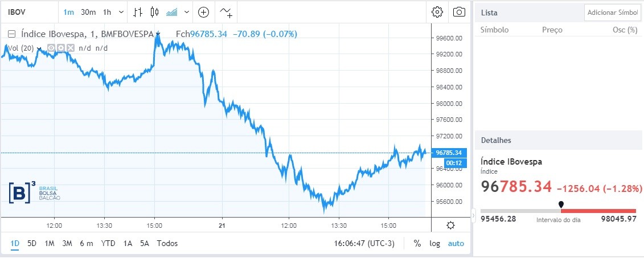Toggle auto scale mode
The image size is (644, 258).
456,243
